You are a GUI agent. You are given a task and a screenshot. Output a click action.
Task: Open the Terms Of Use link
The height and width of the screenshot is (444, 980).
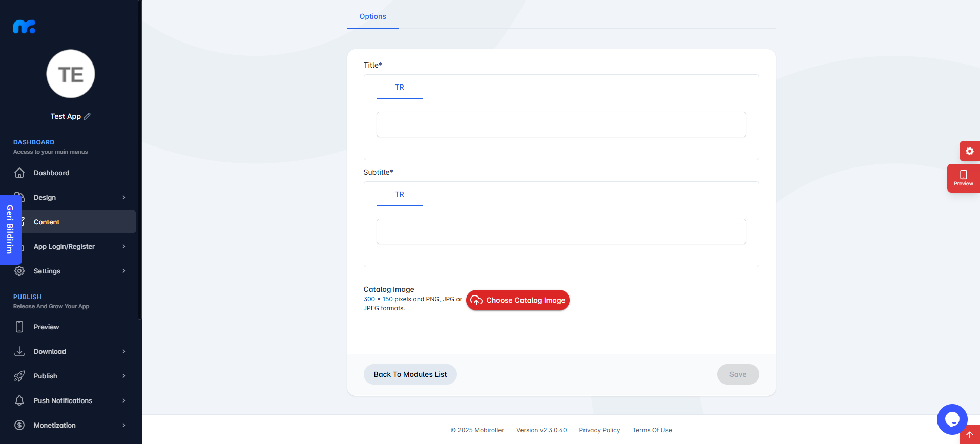(x=652, y=430)
